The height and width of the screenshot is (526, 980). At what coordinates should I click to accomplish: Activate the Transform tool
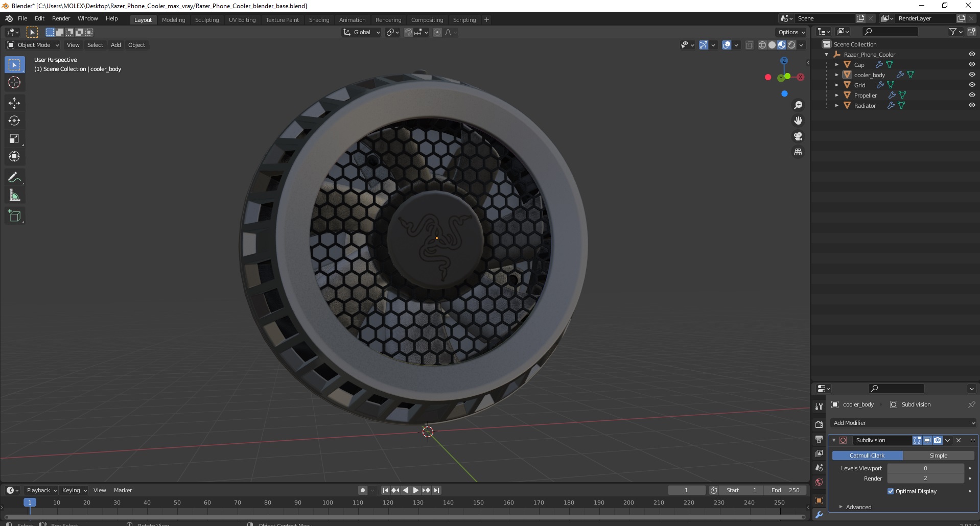coord(14,156)
